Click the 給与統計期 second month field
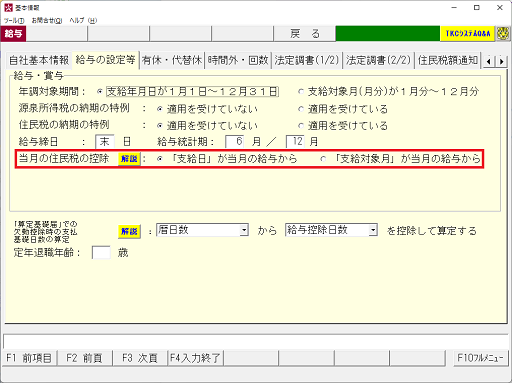 295,142
